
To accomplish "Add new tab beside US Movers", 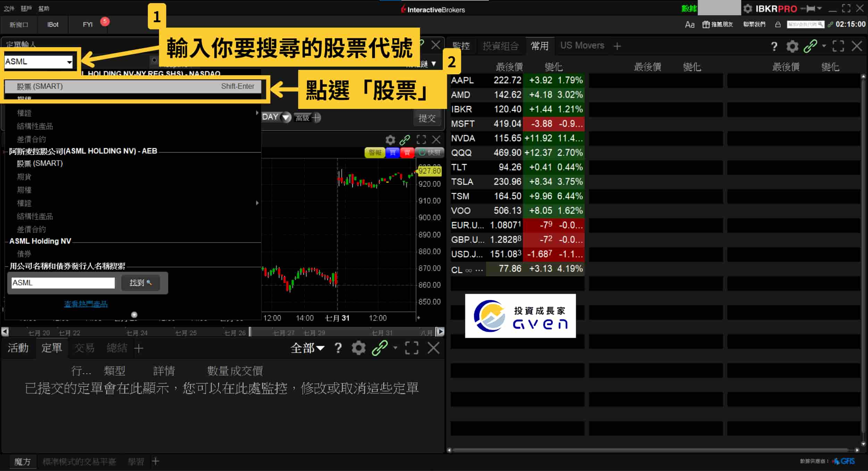I will click(617, 46).
